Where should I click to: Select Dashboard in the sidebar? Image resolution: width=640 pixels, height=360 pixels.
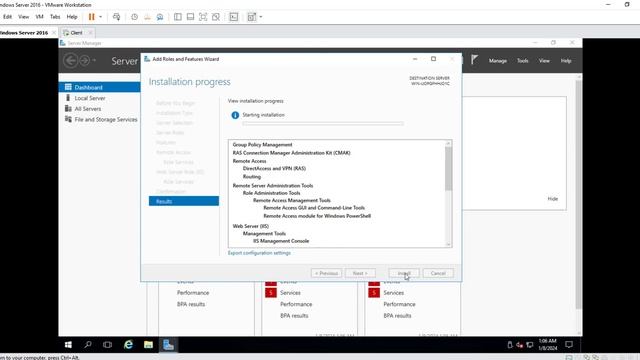(99, 87)
